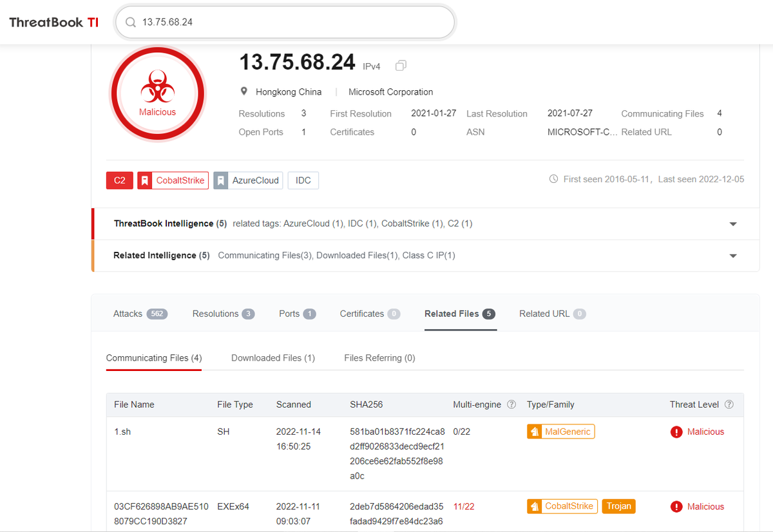The image size is (773, 532).
Task: Click the Multi-engine help question icon
Action: [511, 404]
